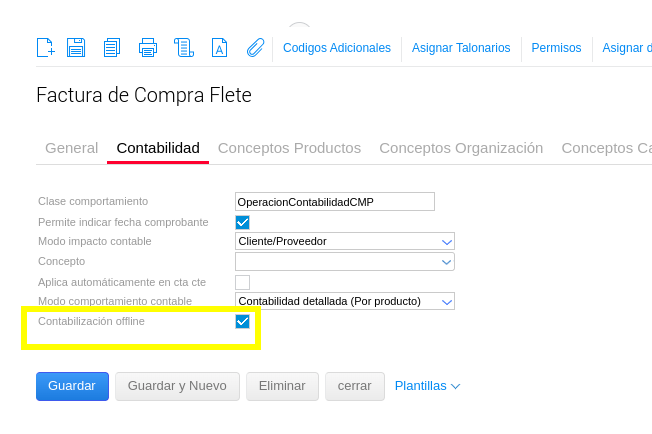The height and width of the screenshot is (434, 652).
Task: Click the 'Eliminar' button
Action: (282, 386)
